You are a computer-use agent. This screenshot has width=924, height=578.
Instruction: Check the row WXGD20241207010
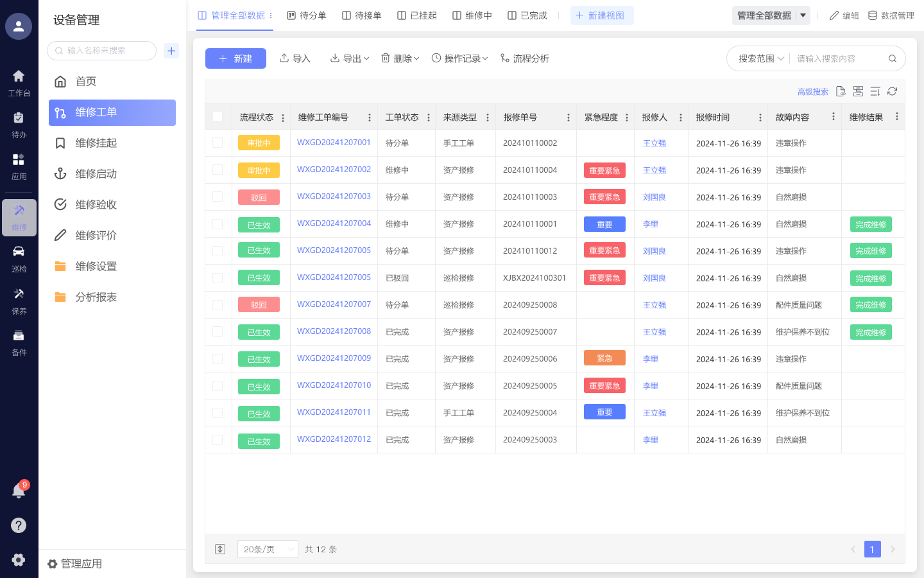click(x=218, y=386)
